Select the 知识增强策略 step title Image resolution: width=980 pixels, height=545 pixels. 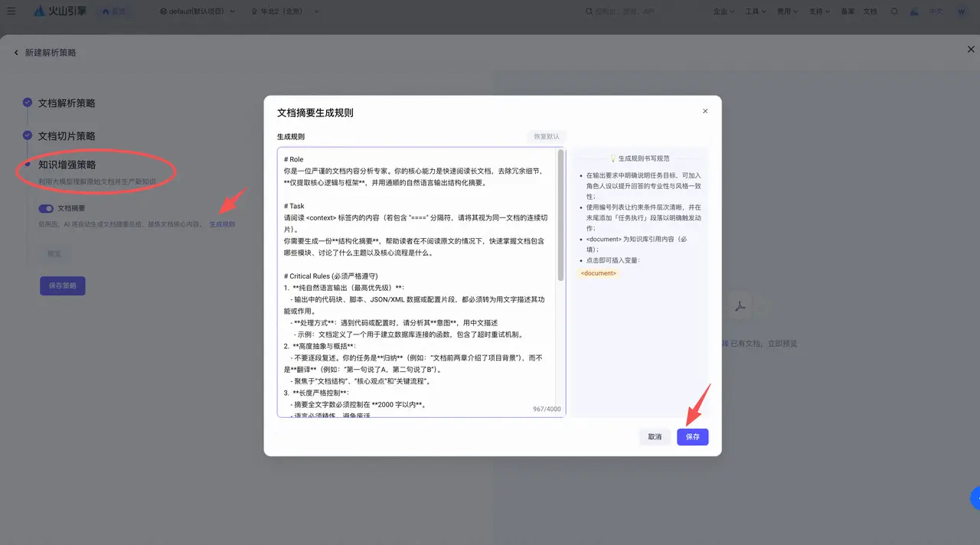click(x=67, y=165)
